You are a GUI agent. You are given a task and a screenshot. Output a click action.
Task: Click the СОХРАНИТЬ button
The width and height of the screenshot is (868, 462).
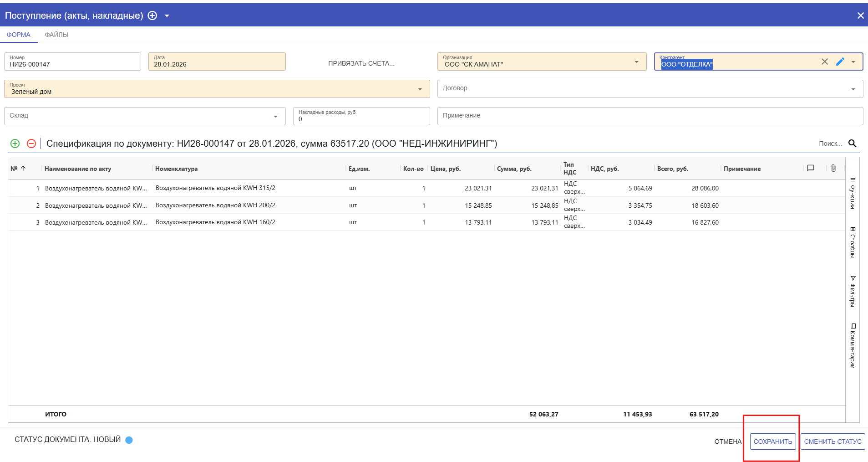pos(772,441)
